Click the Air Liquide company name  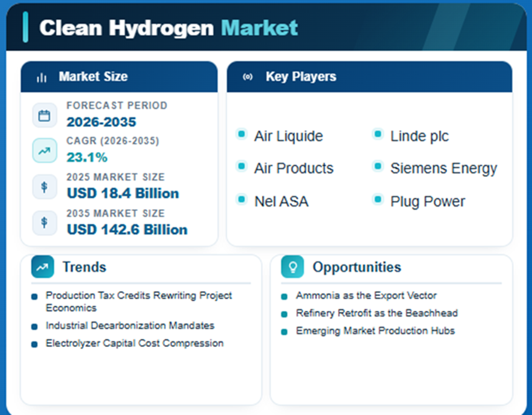[288, 136]
